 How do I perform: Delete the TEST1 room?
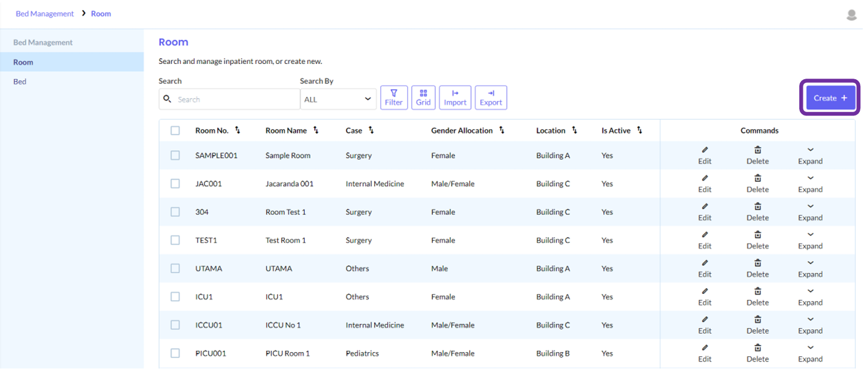pos(758,240)
